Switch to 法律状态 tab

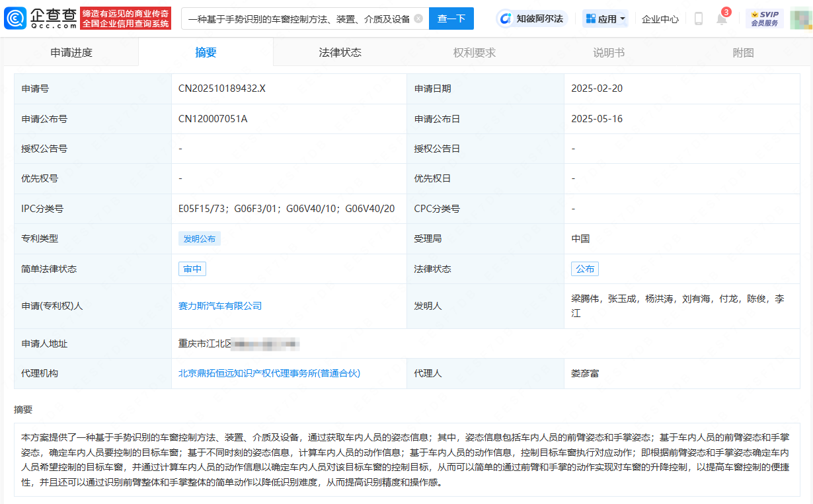pos(340,52)
